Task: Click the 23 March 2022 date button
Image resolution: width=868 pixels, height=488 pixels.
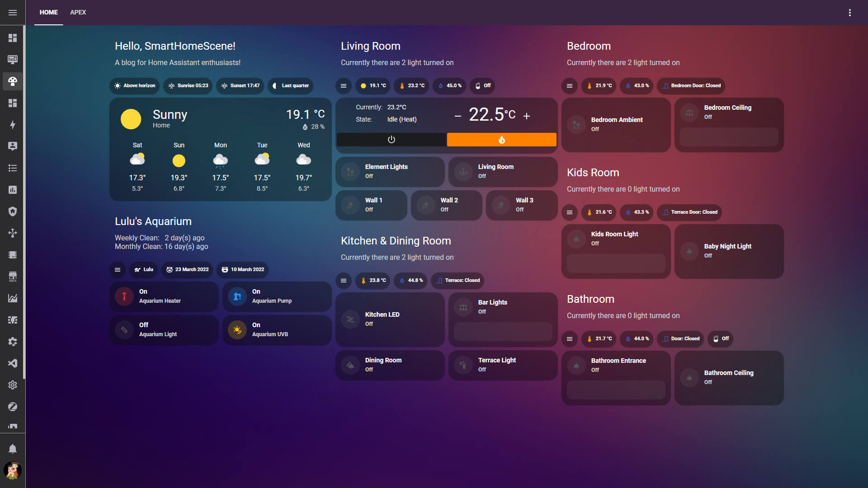Action: tap(188, 269)
